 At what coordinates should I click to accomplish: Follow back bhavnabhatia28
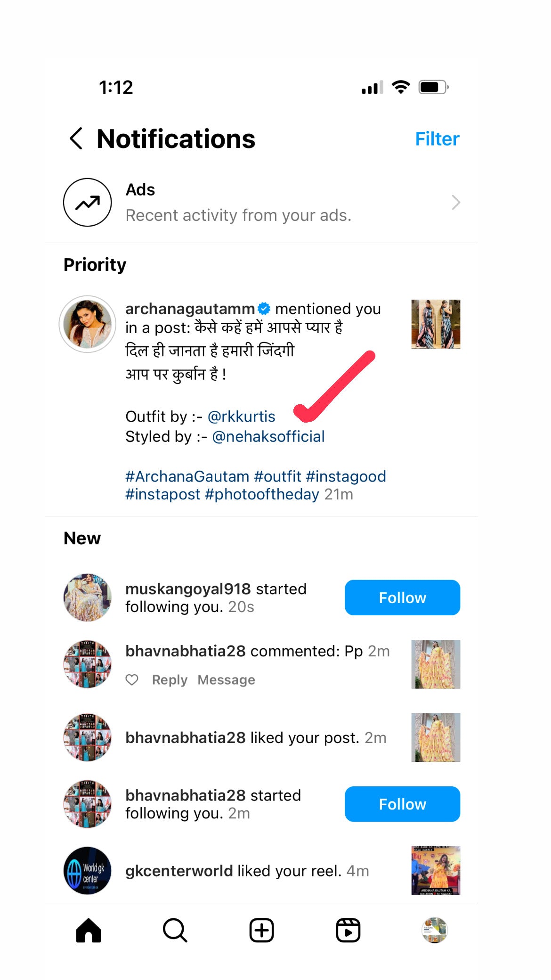402,804
